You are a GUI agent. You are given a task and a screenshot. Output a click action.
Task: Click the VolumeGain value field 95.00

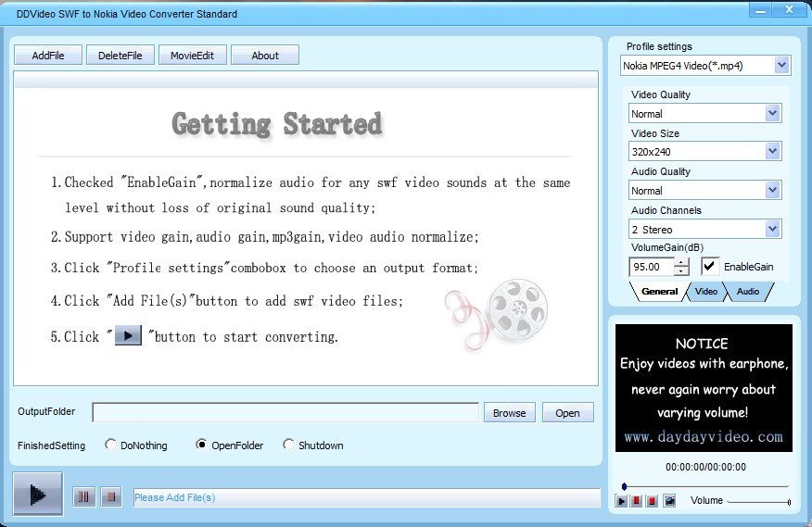(x=652, y=267)
